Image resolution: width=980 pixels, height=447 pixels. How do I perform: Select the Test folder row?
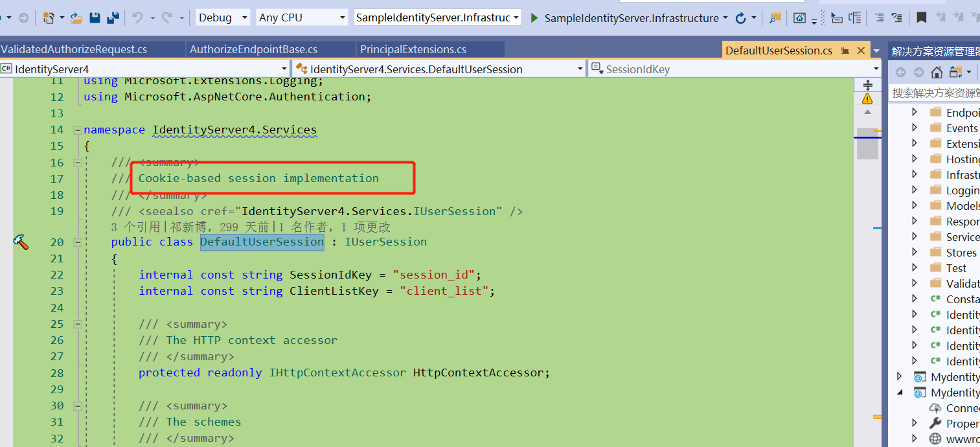click(935, 268)
